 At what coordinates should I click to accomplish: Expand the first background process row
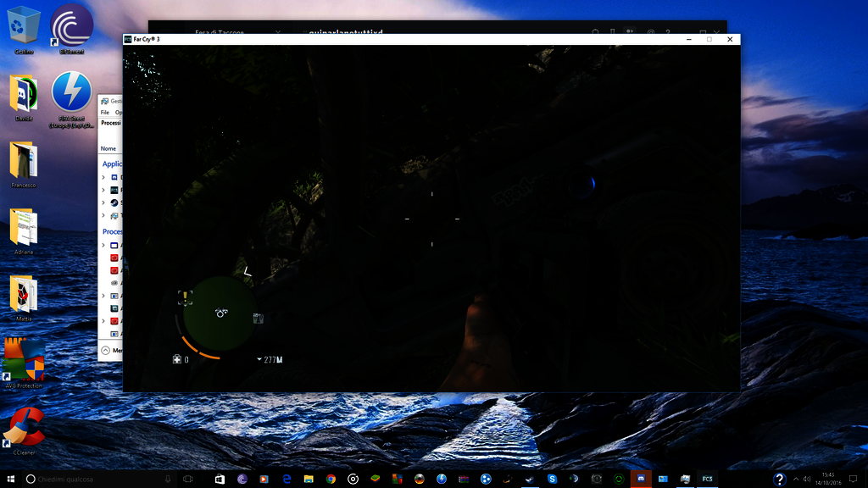(x=103, y=245)
